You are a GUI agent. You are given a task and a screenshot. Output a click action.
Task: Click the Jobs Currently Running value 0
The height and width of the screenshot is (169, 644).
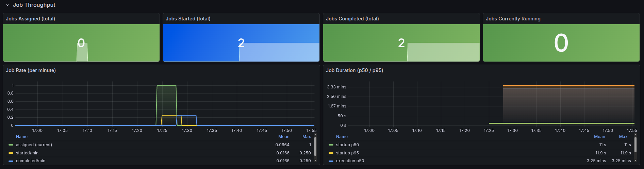pos(561,43)
